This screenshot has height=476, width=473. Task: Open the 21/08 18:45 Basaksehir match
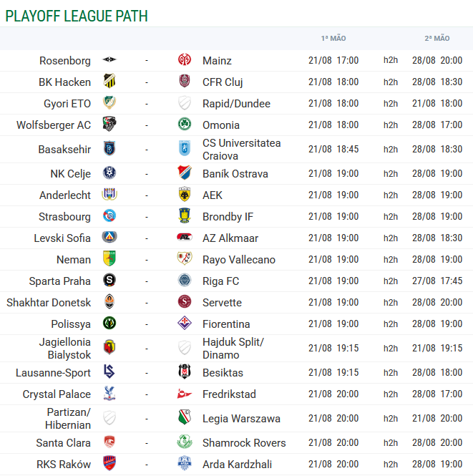333,150
